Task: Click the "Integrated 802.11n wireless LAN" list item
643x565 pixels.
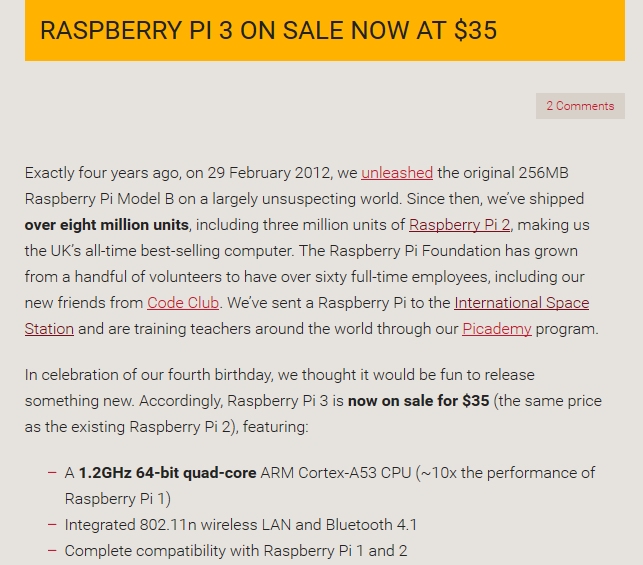Action: pyautogui.click(x=241, y=525)
